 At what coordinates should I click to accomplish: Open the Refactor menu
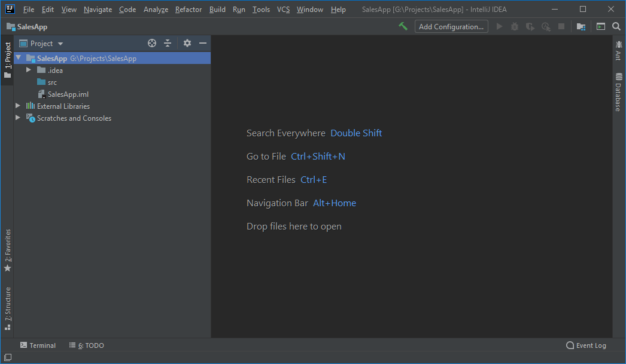(x=189, y=9)
